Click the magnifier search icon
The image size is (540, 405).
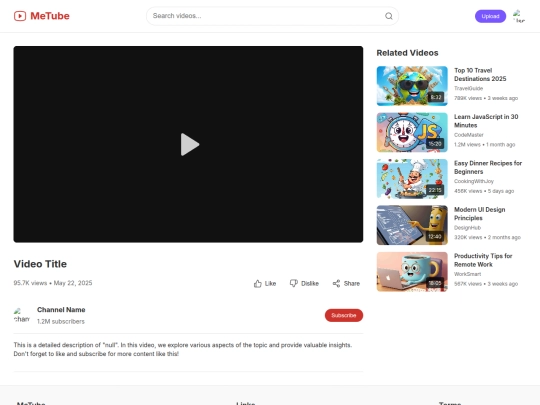(x=389, y=16)
